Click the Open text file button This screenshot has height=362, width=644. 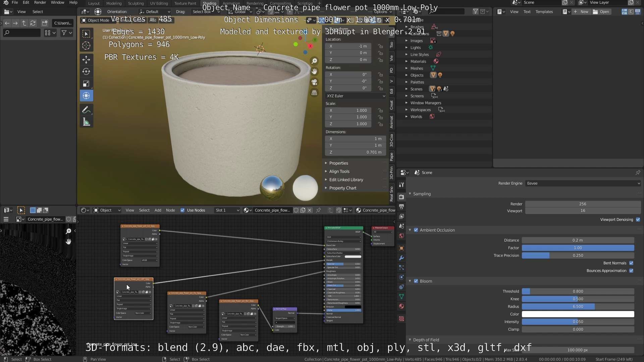tap(601, 12)
